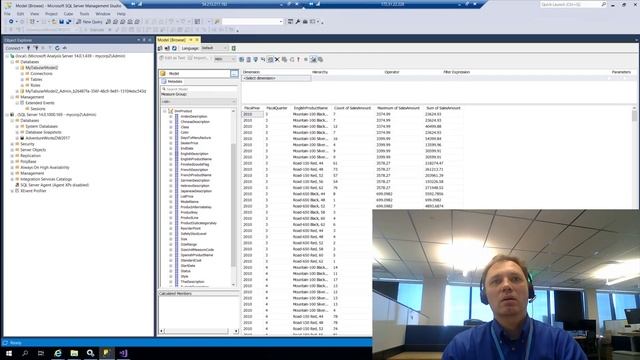Image resolution: width=640 pixels, height=360 pixels.
Task: Open the ellipsis button beside Model
Action: pos(234,73)
